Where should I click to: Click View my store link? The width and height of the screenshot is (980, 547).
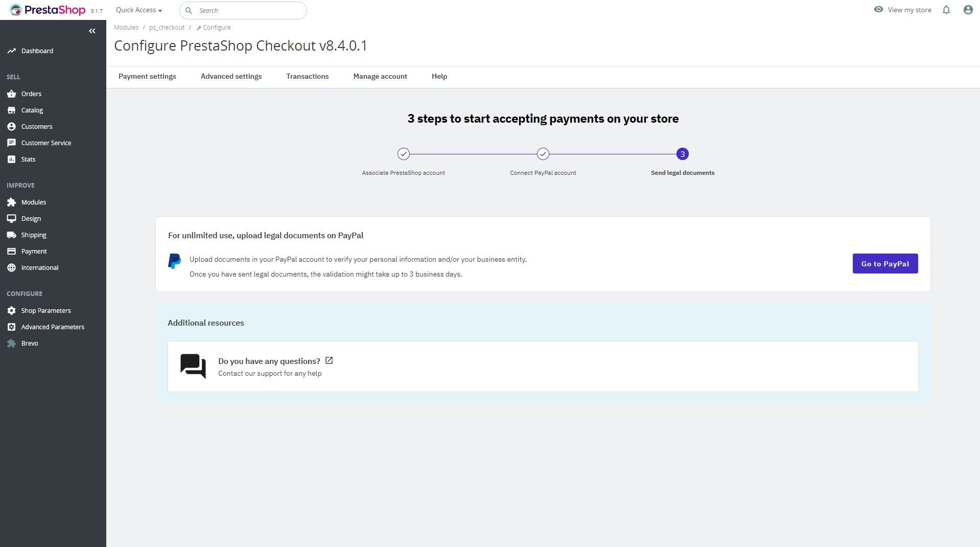point(909,10)
